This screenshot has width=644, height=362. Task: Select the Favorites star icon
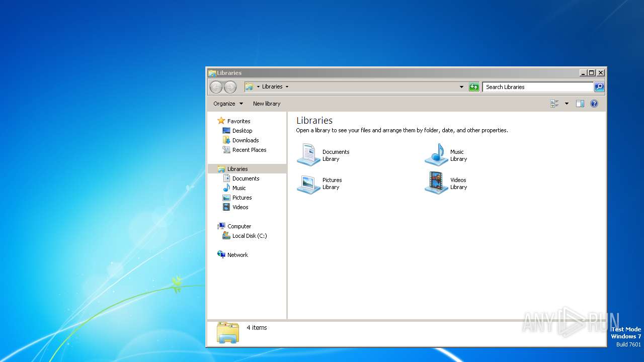(221, 121)
